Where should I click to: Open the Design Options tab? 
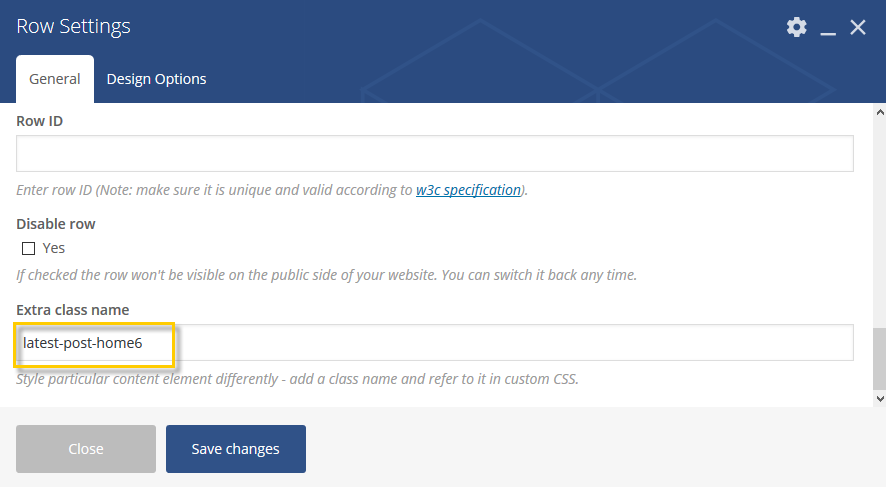pos(157,79)
